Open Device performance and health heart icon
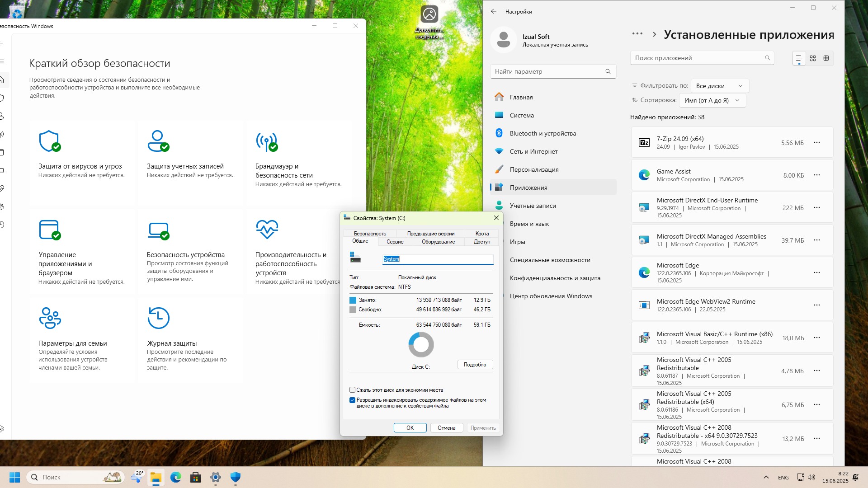Screen dimensions: 868x488 pos(267,230)
